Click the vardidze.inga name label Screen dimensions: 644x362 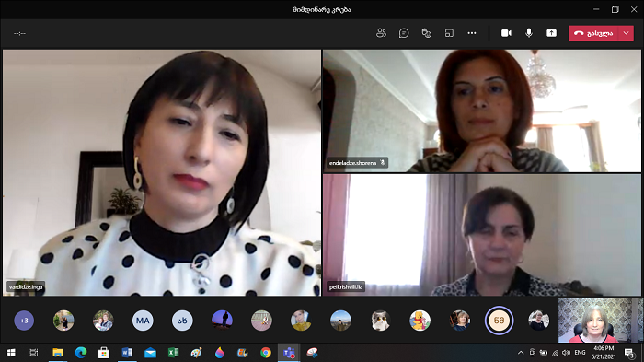(26, 286)
